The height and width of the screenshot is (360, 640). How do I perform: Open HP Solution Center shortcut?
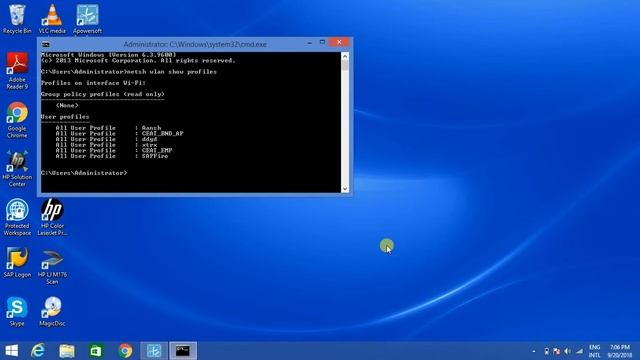17,169
